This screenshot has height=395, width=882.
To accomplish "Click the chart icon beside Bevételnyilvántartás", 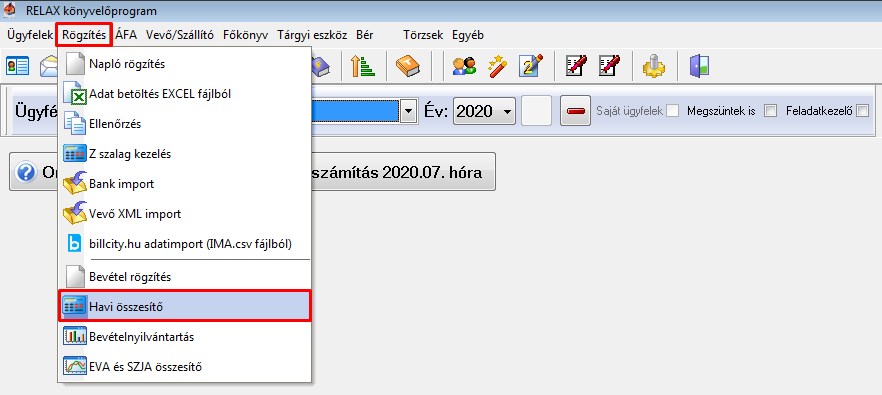I will coord(75,336).
